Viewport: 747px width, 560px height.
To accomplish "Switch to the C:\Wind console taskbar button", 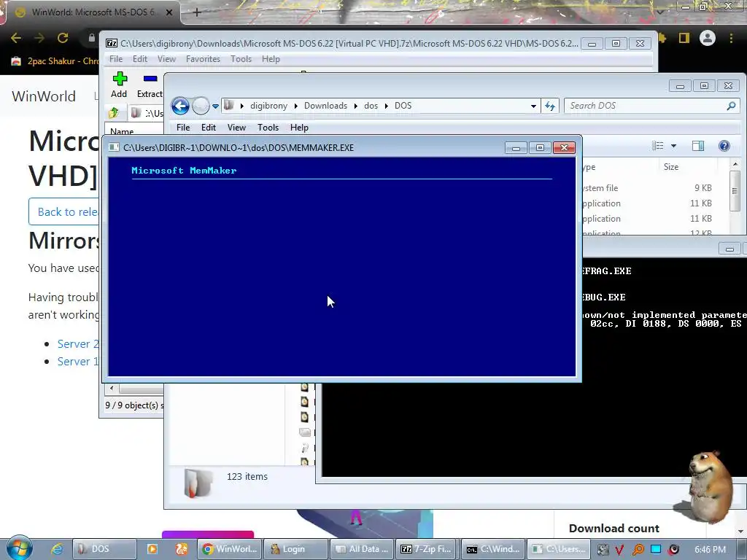I will click(493, 549).
